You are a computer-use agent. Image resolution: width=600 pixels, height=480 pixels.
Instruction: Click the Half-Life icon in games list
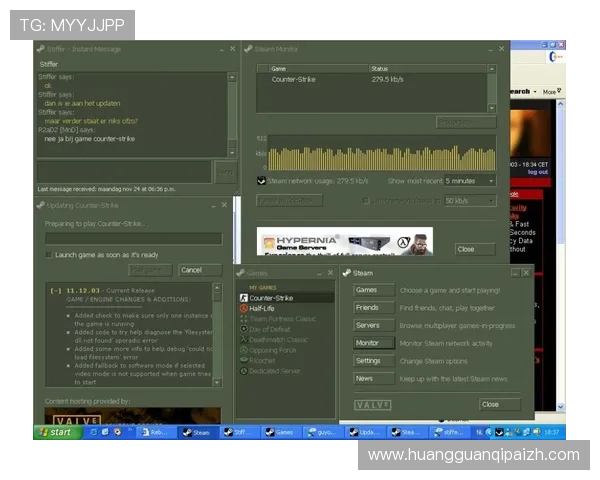coord(243,309)
